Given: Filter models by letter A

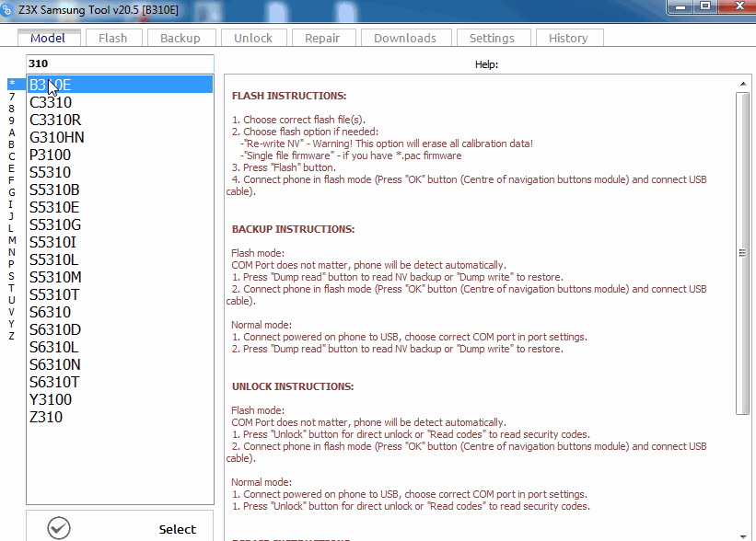Looking at the screenshot, I should [x=12, y=132].
